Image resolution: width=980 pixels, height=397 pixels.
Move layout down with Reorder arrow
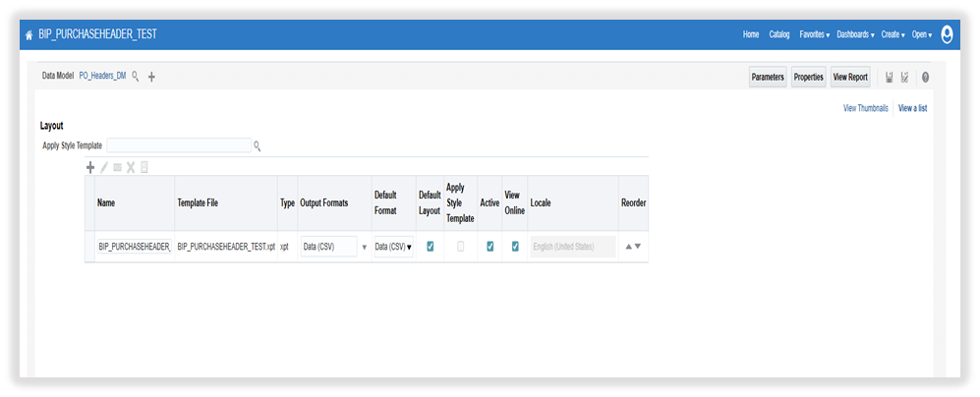click(x=638, y=247)
